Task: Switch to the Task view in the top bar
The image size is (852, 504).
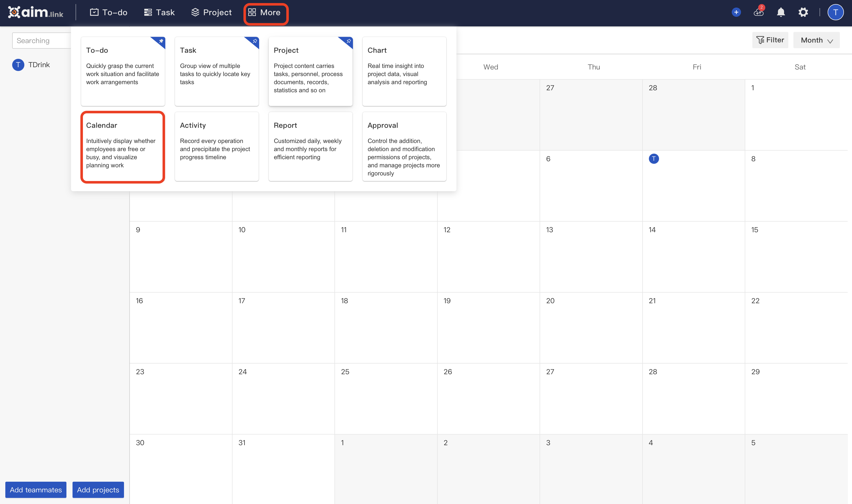Action: coord(159,12)
